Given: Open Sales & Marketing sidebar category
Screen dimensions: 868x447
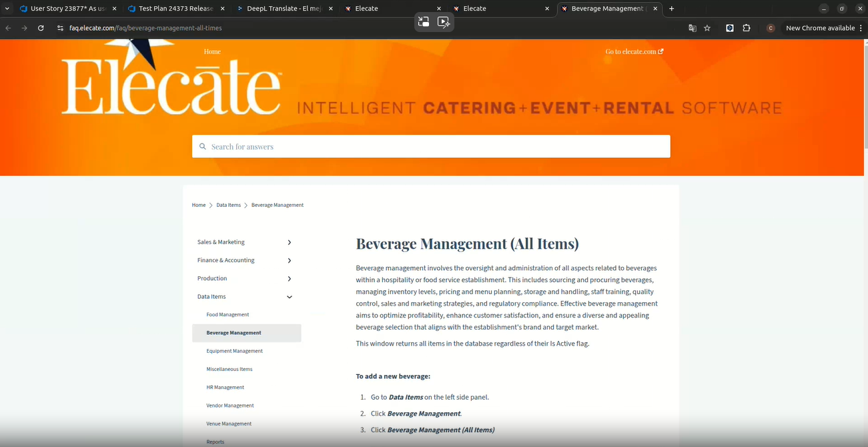Looking at the screenshot, I should click(x=221, y=242).
